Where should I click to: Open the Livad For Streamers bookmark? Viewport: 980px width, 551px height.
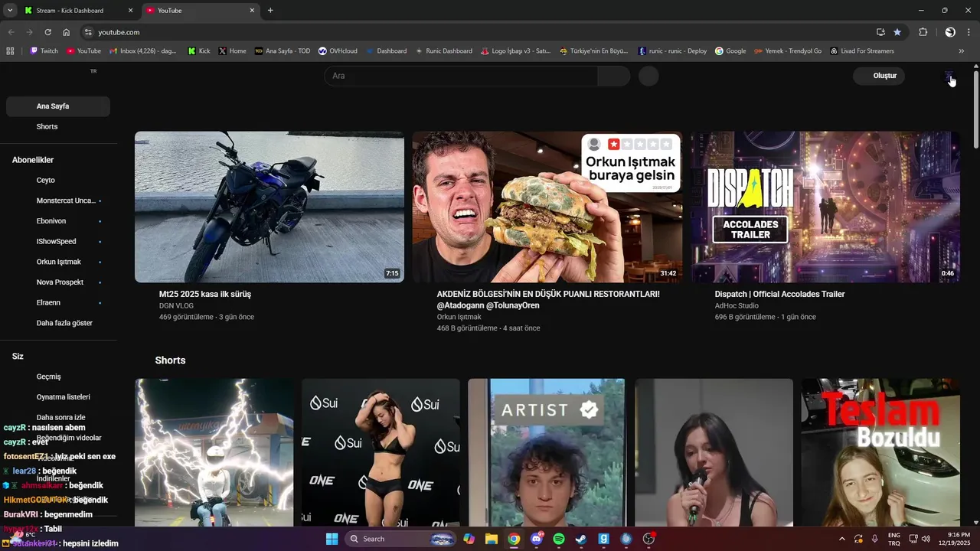pyautogui.click(x=862, y=51)
